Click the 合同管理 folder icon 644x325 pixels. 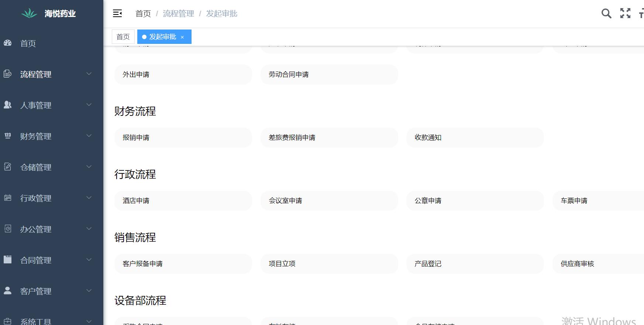(x=8, y=260)
